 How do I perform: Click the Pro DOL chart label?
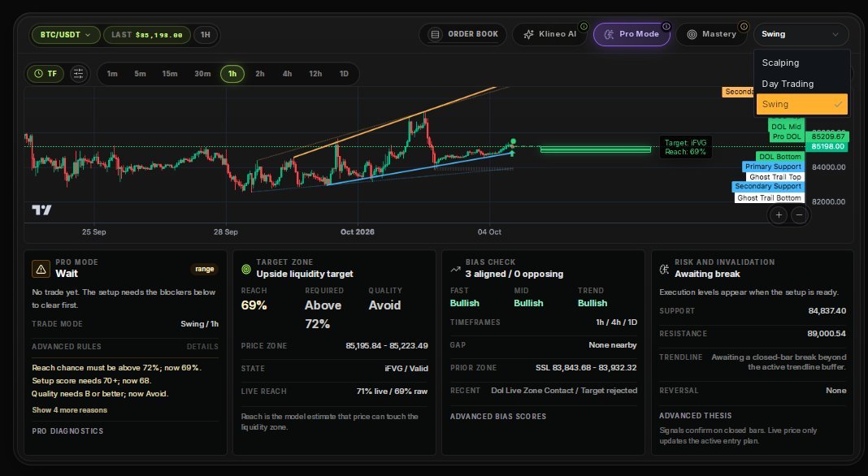coord(786,136)
